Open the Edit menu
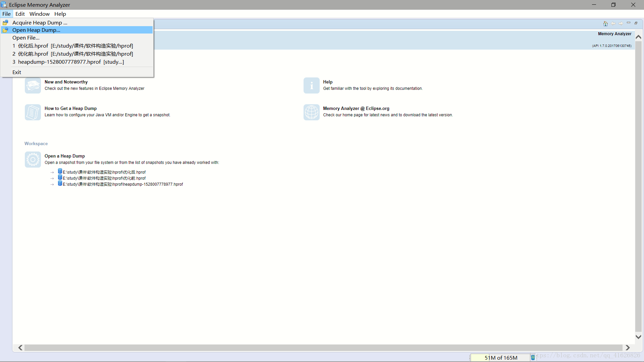 click(x=20, y=14)
